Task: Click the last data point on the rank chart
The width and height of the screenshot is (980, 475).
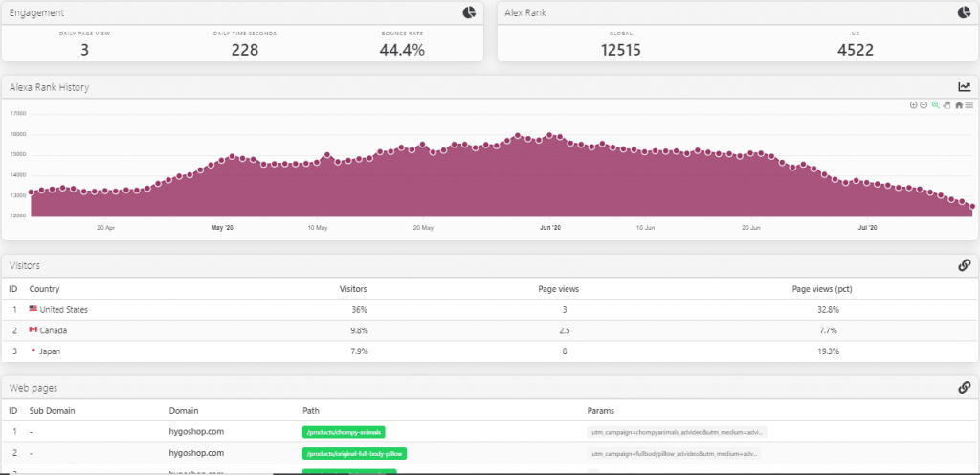Action: pyautogui.click(x=972, y=206)
